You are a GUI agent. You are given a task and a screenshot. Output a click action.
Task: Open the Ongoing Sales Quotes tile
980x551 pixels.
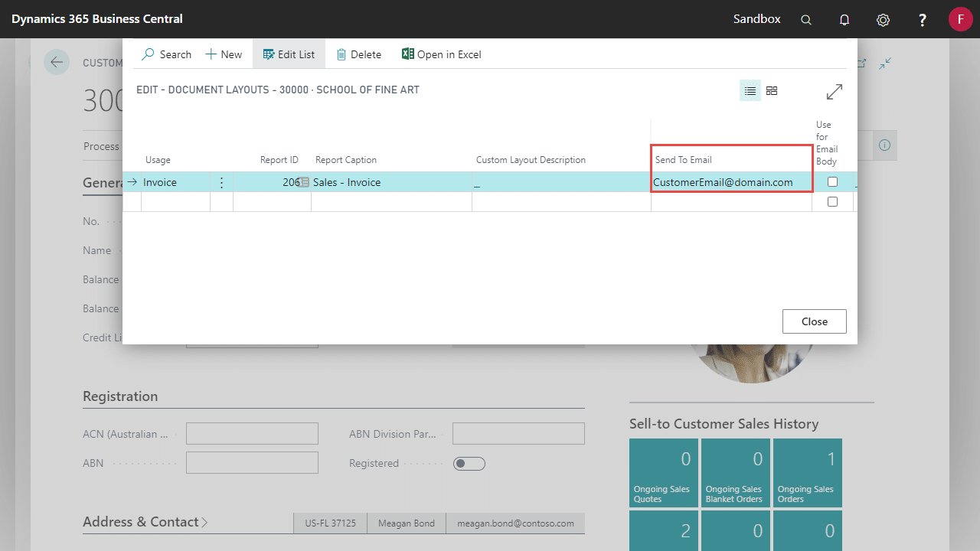[664, 473]
